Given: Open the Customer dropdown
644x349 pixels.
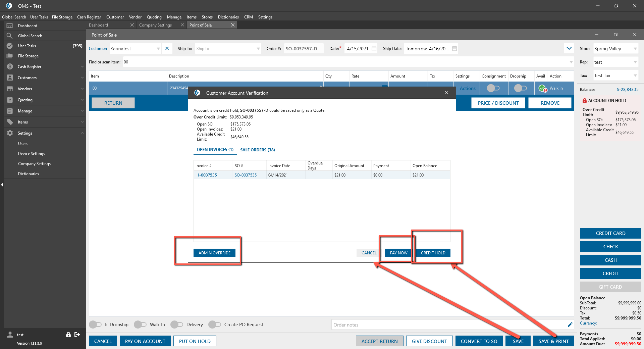Looking at the screenshot, I should tap(158, 49).
